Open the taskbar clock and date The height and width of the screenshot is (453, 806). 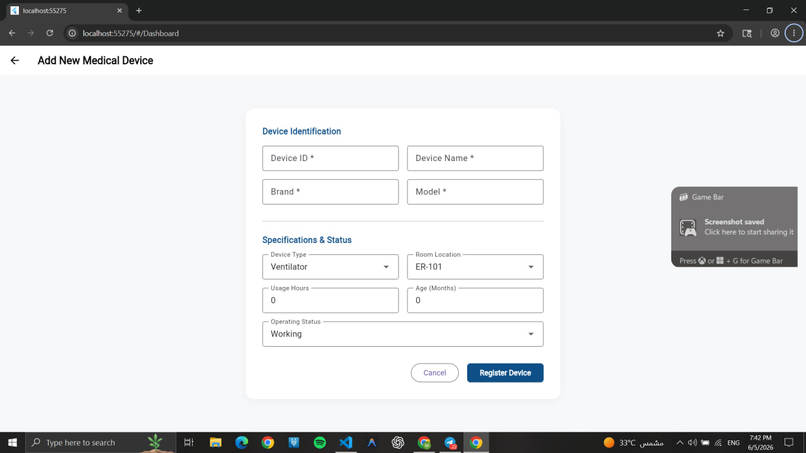[x=760, y=442]
